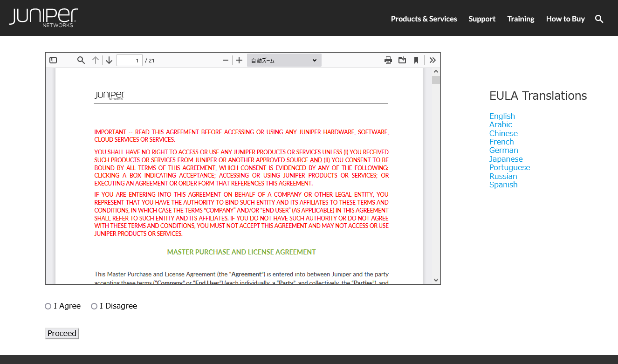Screen dimensions: 618x364
Task: Open the Support menu
Action: point(482,19)
